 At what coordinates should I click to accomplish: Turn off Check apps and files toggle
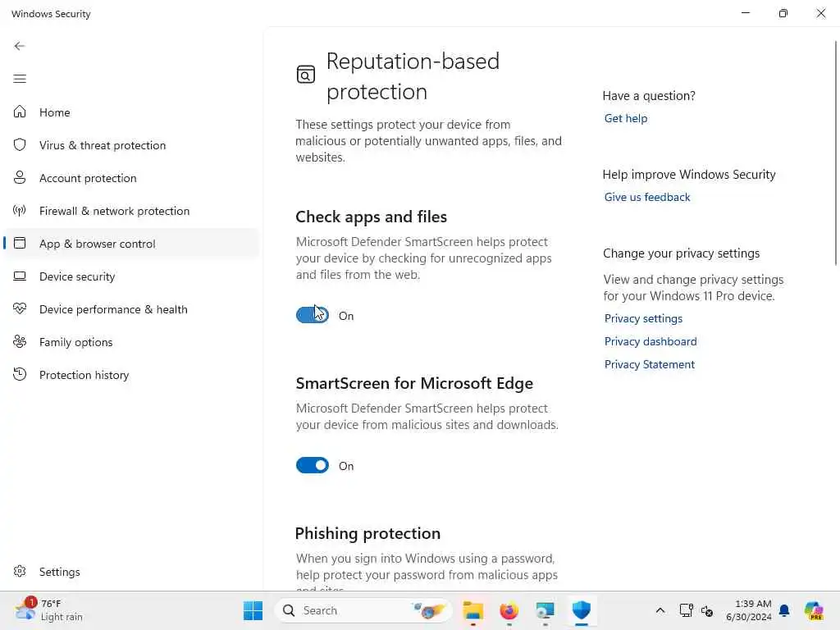coord(313,315)
